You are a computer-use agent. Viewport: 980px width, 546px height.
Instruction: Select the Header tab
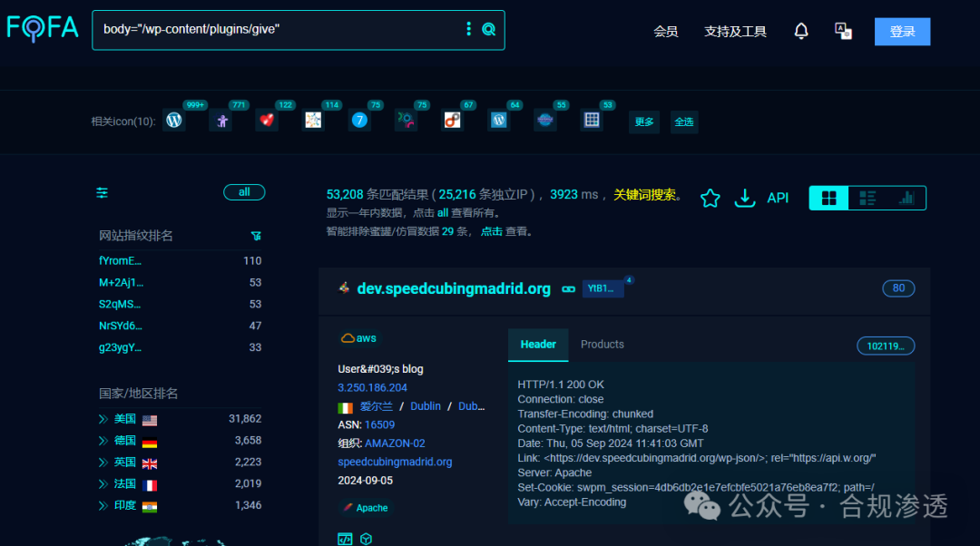[x=538, y=345]
